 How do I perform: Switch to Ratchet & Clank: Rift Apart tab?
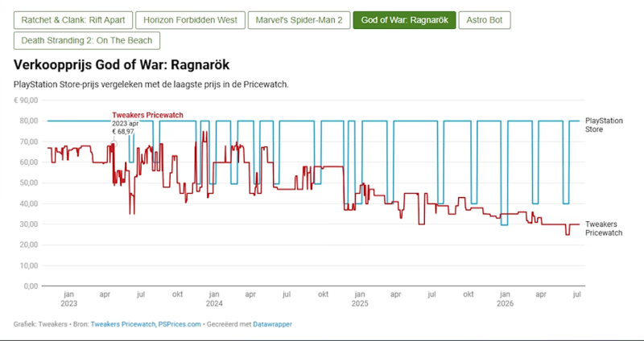point(73,20)
